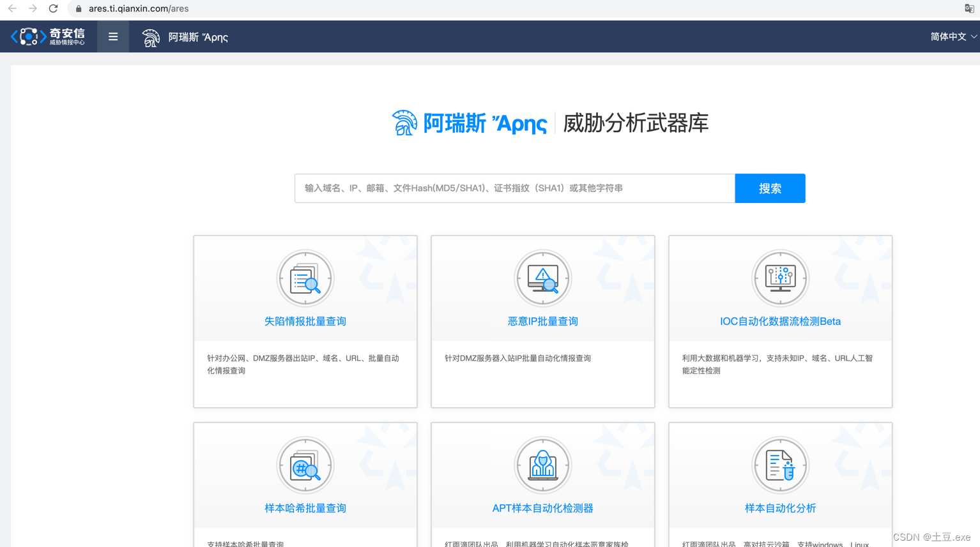Viewport: 980px width, 547px height.
Task: Focus the domain/IP/hash search input field
Action: pos(515,188)
